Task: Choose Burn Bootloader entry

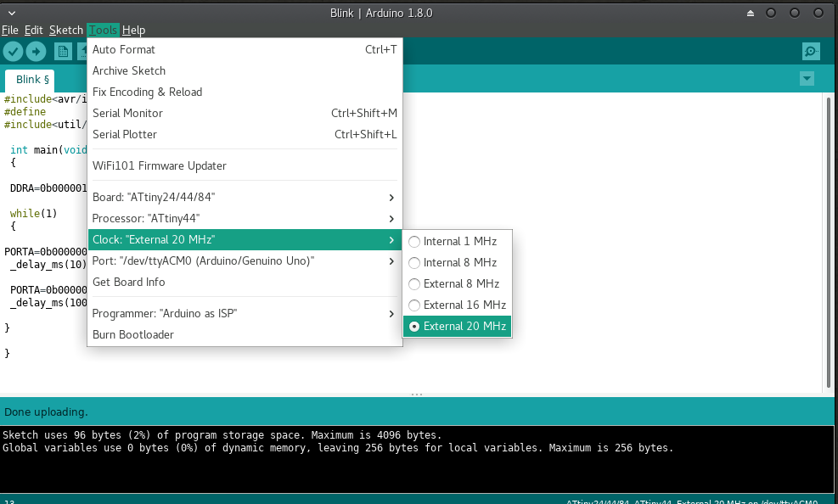Action: coord(245,335)
